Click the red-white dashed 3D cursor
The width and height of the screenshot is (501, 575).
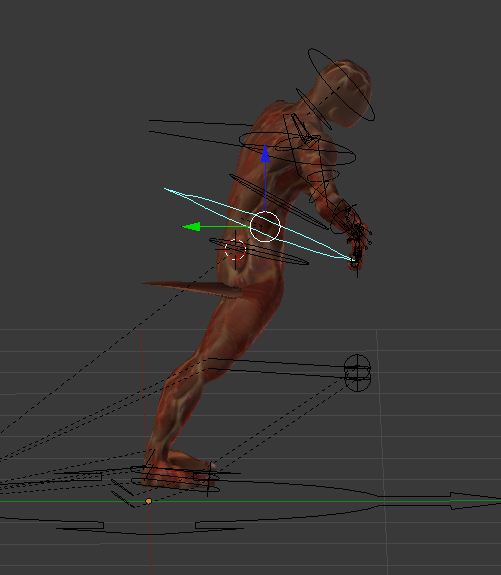[235, 250]
